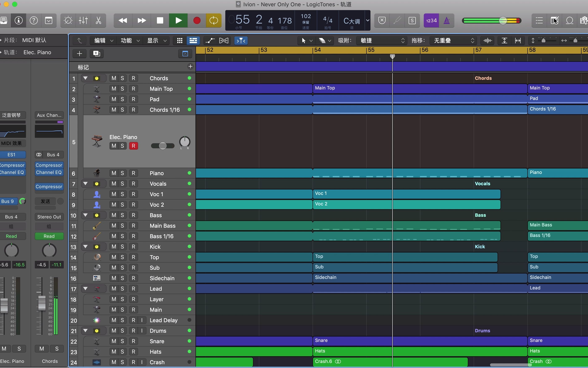Solo the Pad track
The width and height of the screenshot is (588, 368).
[122, 99]
